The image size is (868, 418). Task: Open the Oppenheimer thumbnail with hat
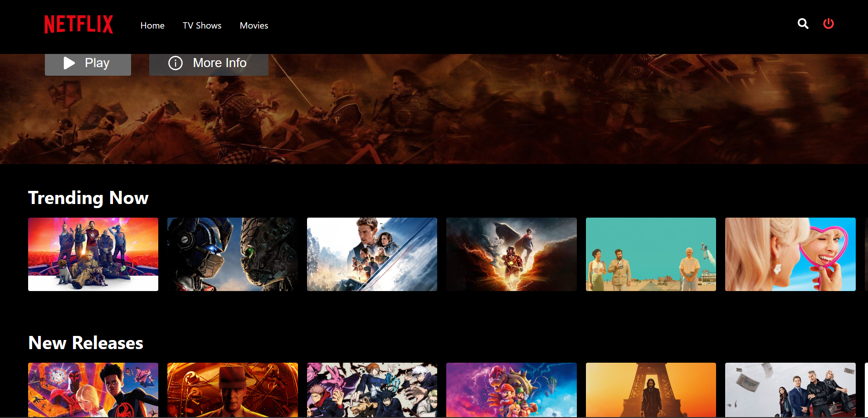click(233, 390)
